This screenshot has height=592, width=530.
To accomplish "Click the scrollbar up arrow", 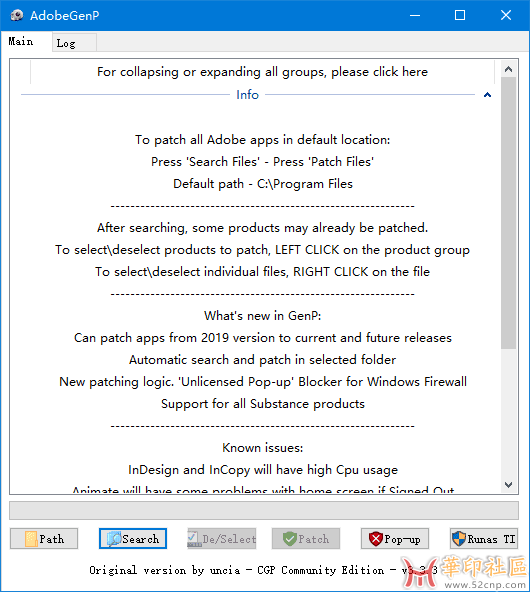I will tap(508, 69).
